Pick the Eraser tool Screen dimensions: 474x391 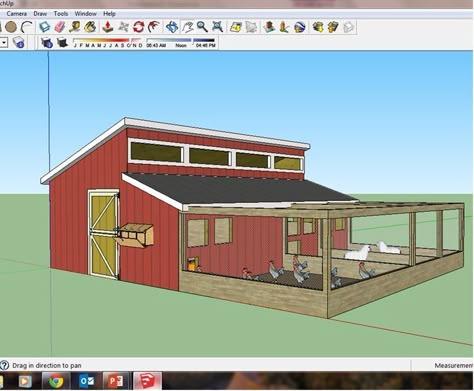[60, 27]
